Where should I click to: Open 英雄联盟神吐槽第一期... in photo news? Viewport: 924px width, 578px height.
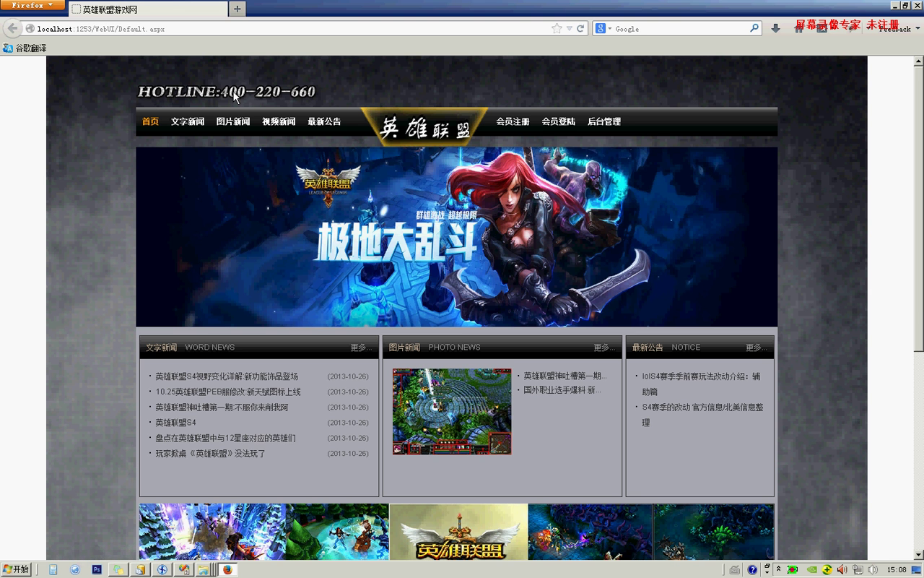point(565,376)
